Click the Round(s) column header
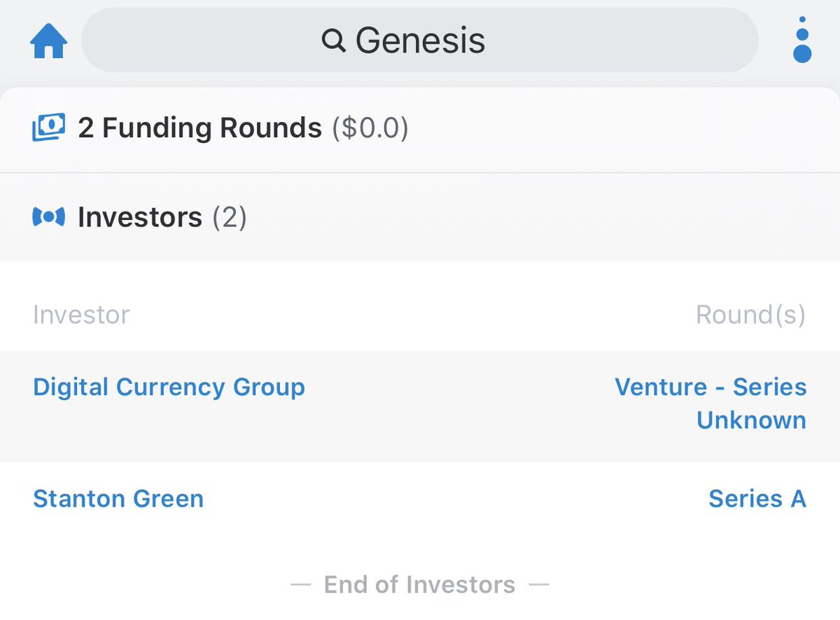This screenshot has height=620, width=840. pyautogui.click(x=750, y=315)
